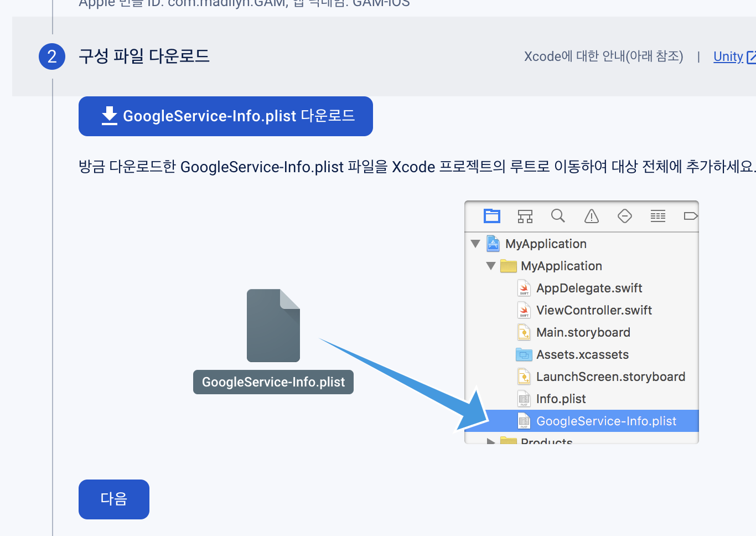Screen dimensions: 756x536
Task: Select highlighted GoogleService-Info.plist tree row
Action: click(582, 421)
